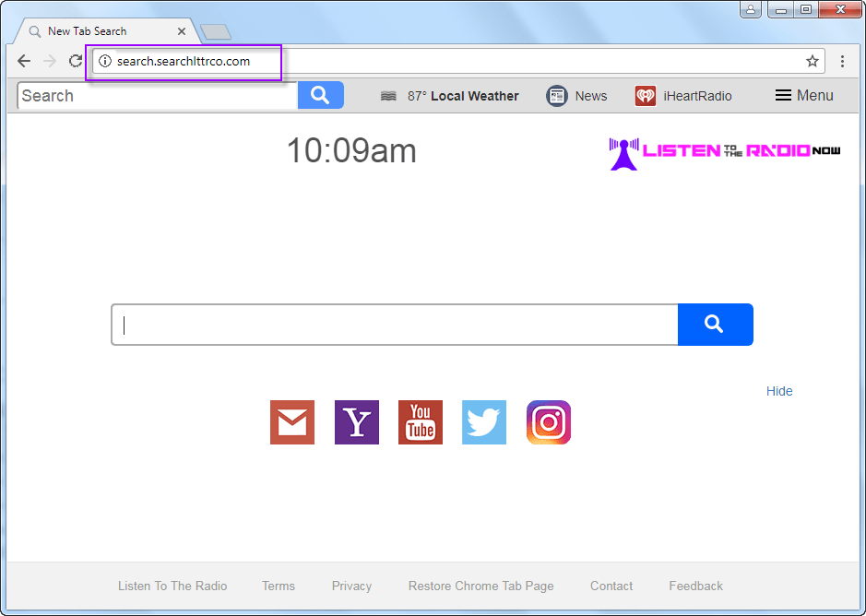Hide the shortcut icons with Hide link
Screen dimensions: 866x616
tap(779, 391)
